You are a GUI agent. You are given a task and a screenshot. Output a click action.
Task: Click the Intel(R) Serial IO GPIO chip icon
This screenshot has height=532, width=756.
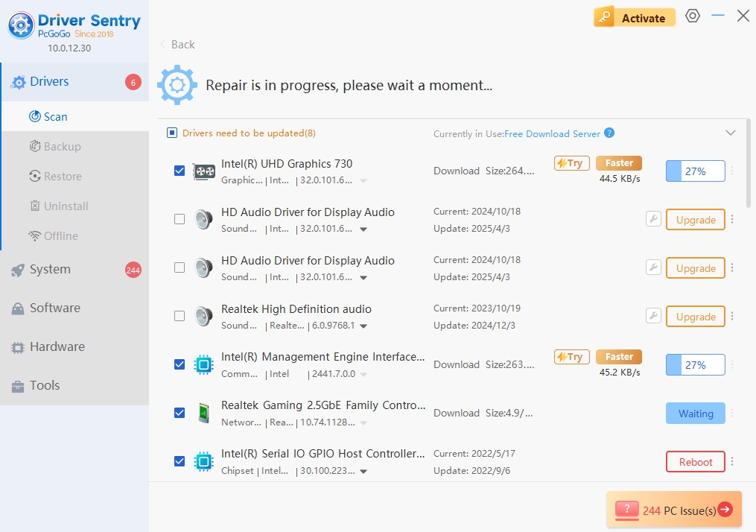pos(203,461)
